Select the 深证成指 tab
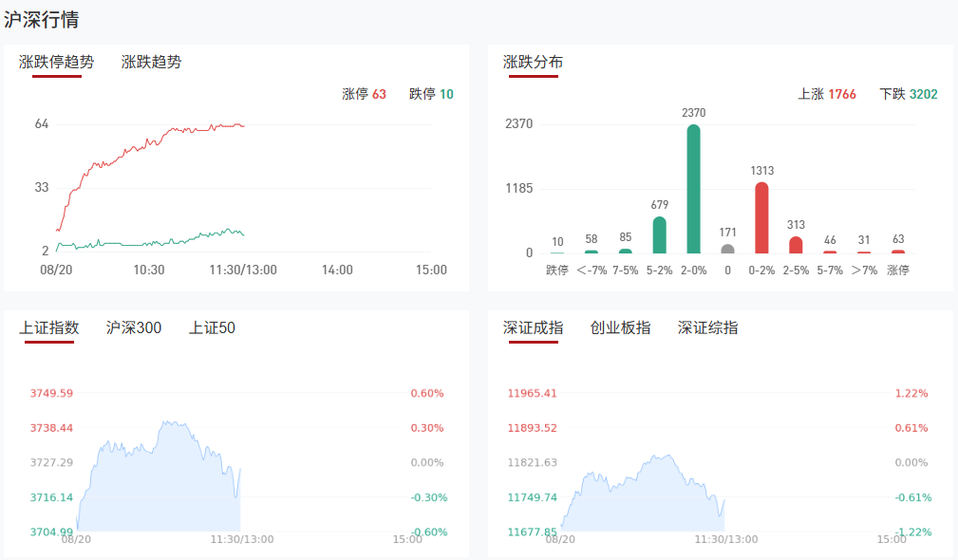Image resolution: width=958 pixels, height=560 pixels. tap(533, 328)
